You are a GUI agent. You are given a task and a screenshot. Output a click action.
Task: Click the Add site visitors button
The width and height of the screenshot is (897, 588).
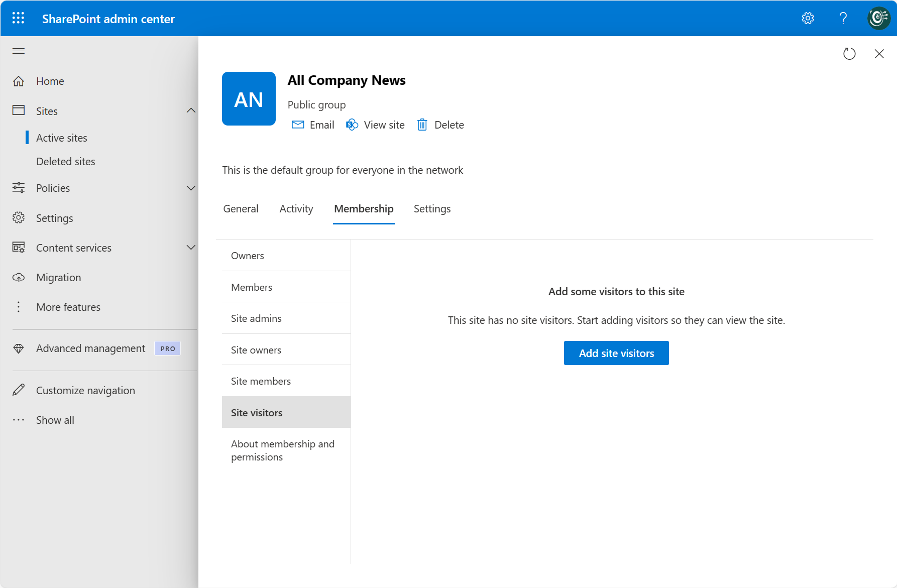pos(616,353)
